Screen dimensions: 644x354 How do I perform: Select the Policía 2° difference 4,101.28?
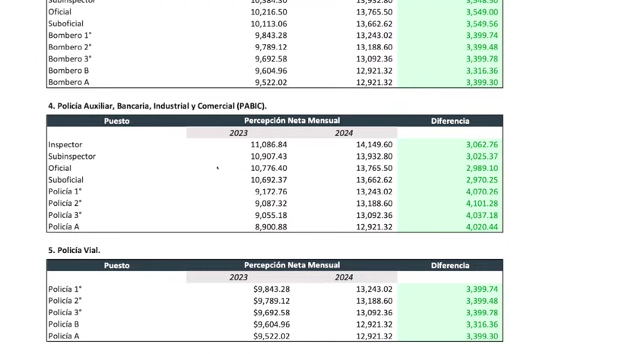tap(481, 203)
